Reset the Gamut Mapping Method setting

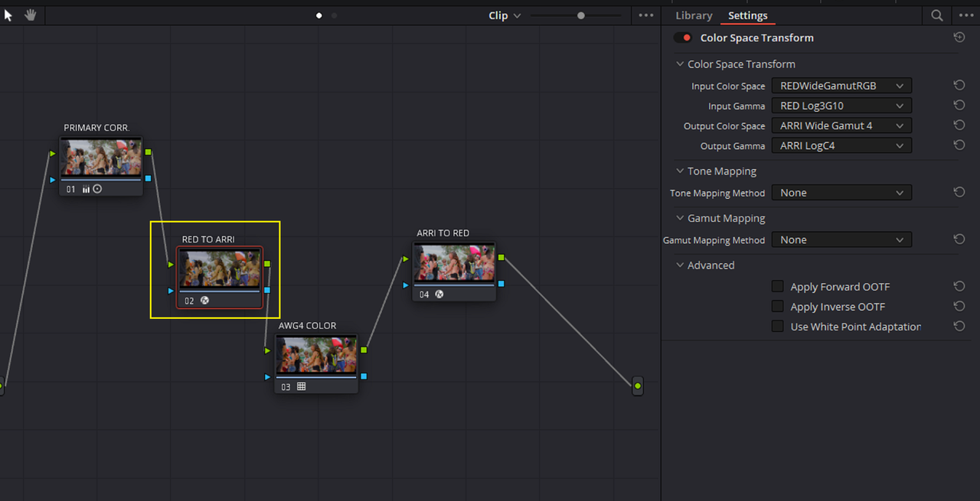point(959,239)
